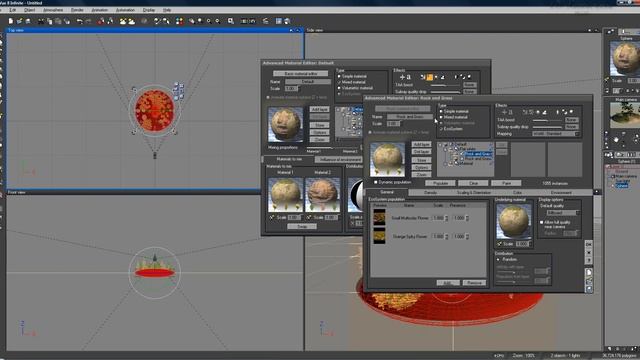Switch to the Color tab
Image resolution: width=640 pixels, height=360 pixels.
point(517,192)
